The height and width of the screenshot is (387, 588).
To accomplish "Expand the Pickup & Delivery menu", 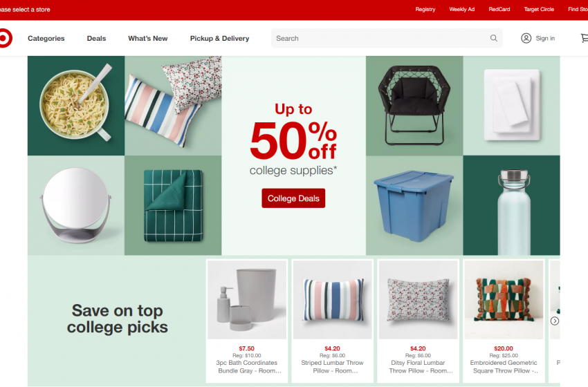I will click(x=219, y=38).
